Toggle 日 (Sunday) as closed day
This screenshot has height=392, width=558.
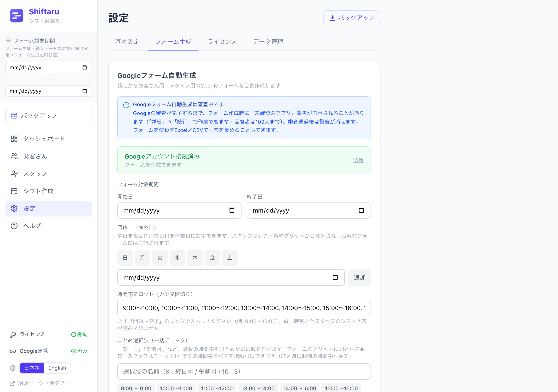click(x=125, y=258)
